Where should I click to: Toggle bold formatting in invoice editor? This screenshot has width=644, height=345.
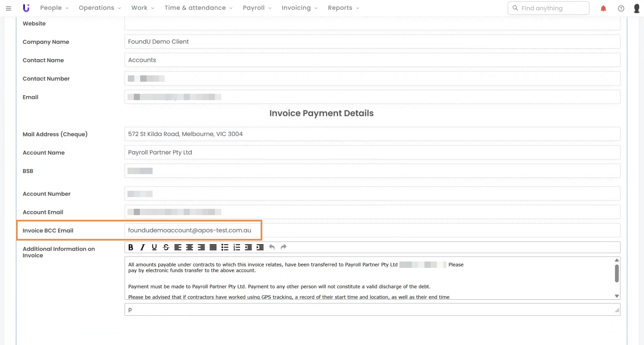point(131,247)
